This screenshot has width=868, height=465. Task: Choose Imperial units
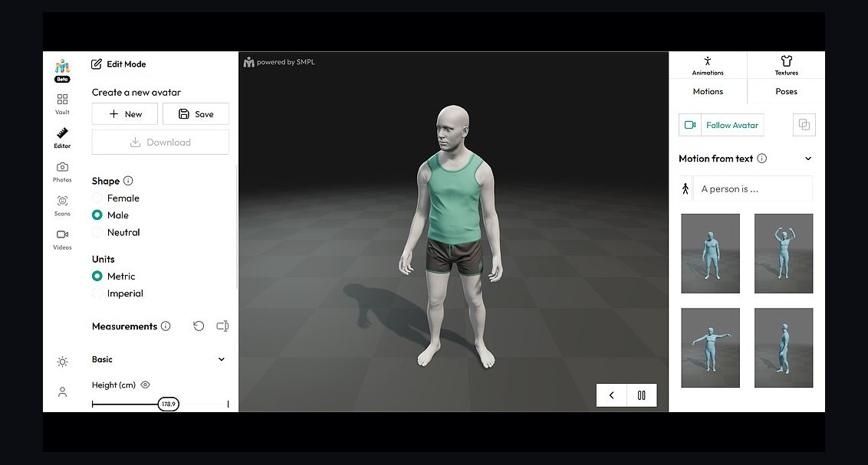(x=117, y=293)
